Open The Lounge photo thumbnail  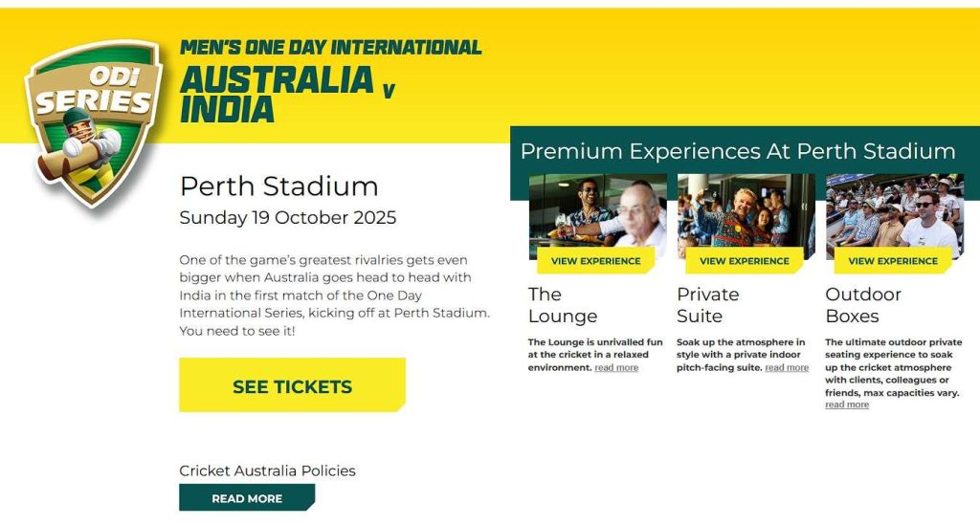[596, 210]
